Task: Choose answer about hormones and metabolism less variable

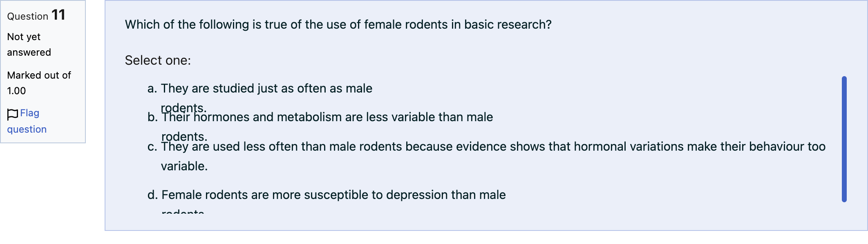Action: (327, 117)
